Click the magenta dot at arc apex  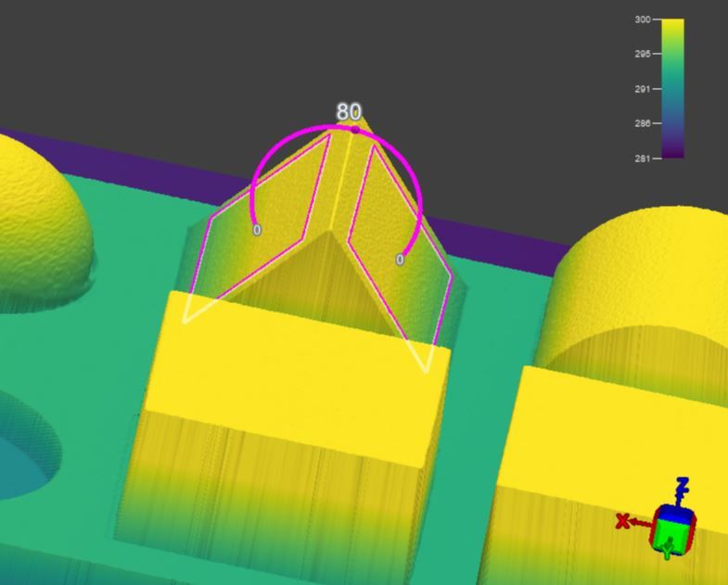click(x=354, y=130)
